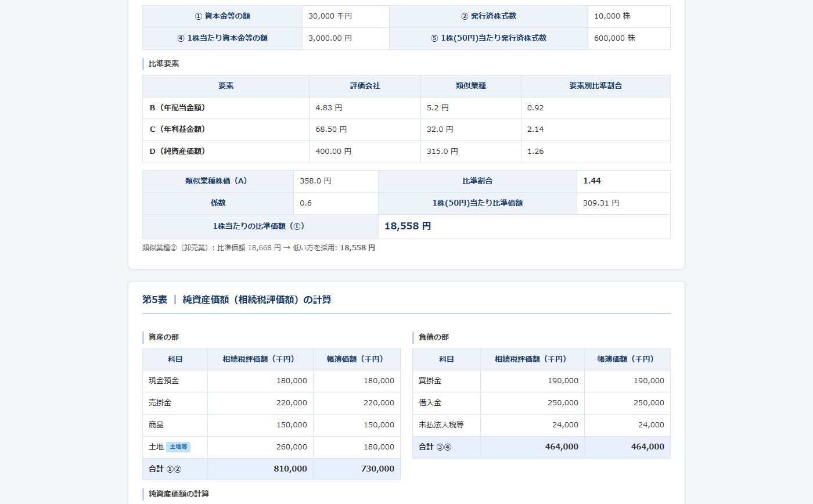Select the 土地 帳簿価額 180,000 cell
The image size is (813, 504).
[357, 447]
